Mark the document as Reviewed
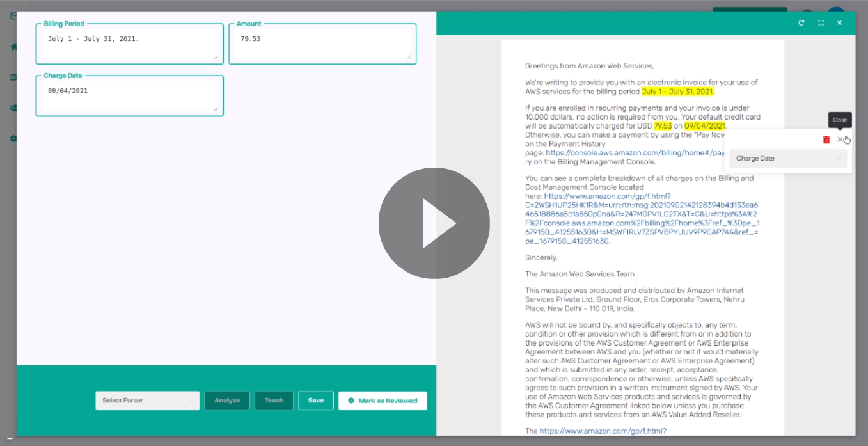 (x=383, y=401)
